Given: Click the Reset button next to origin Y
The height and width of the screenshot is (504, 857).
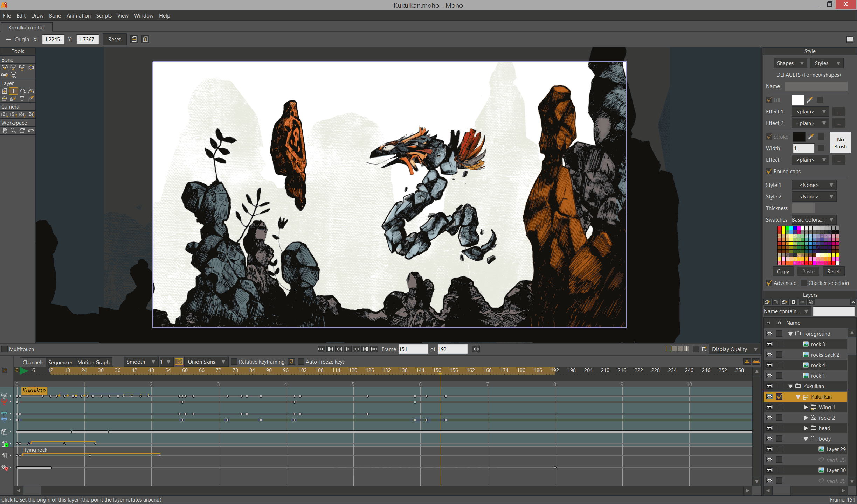Looking at the screenshot, I should tap(114, 40).
